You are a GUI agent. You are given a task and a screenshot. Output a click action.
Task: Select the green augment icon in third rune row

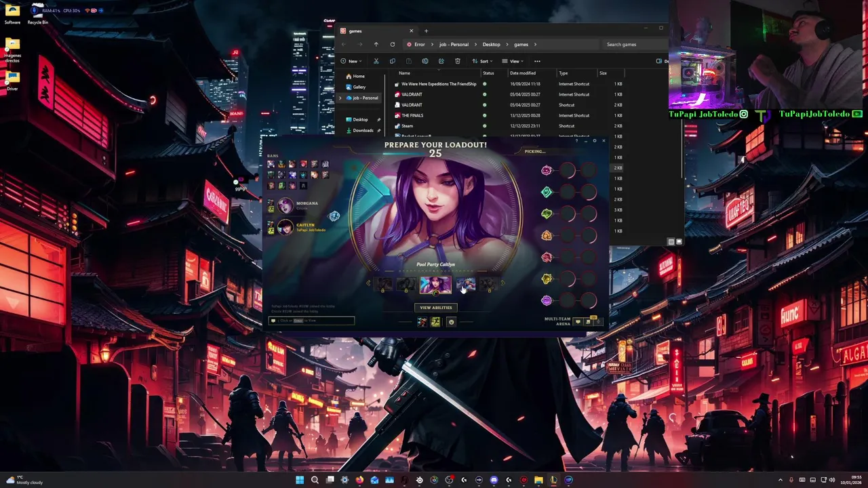tap(547, 213)
